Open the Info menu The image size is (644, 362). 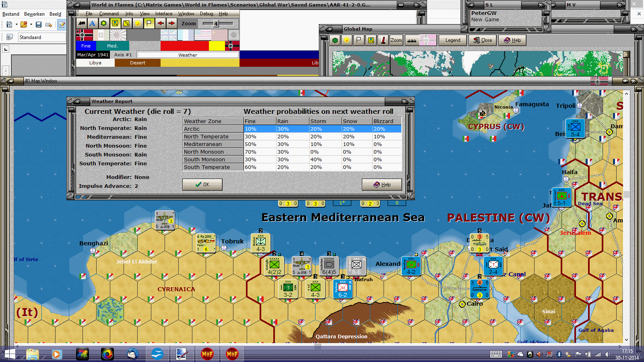pyautogui.click(x=129, y=14)
